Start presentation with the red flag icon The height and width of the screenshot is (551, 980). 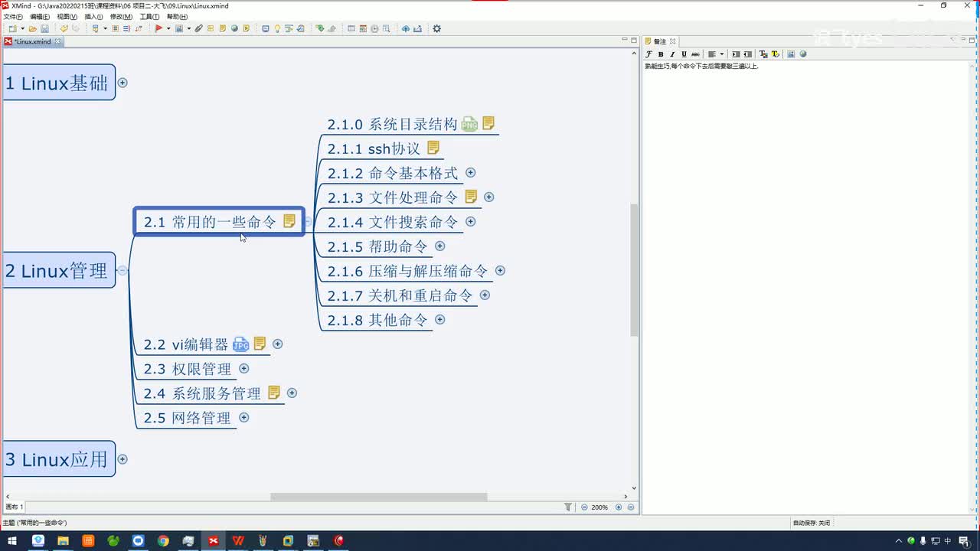tap(158, 29)
